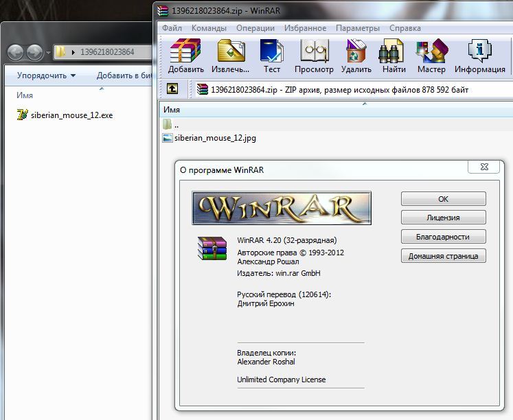Click the WinRAR title bar app icon
Image resolution: width=513 pixels, height=420 pixels.
click(163, 11)
